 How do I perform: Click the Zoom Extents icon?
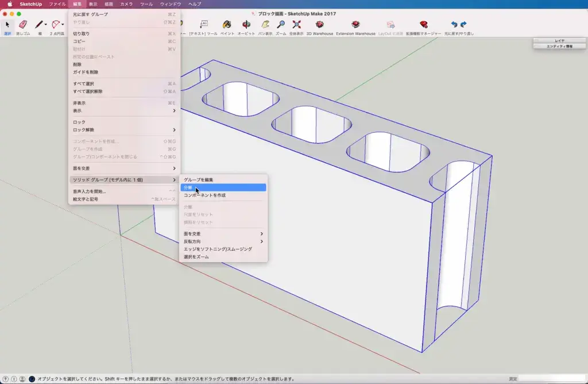pyautogui.click(x=296, y=25)
